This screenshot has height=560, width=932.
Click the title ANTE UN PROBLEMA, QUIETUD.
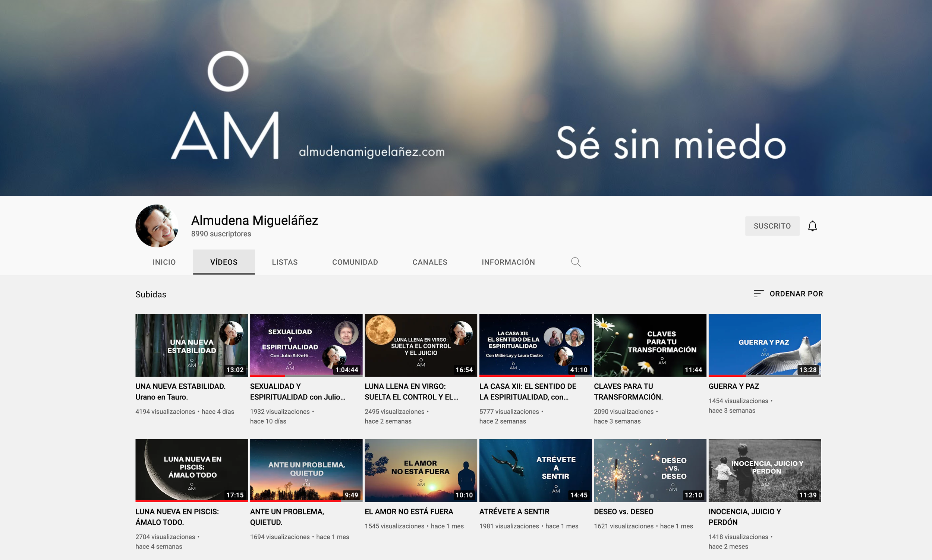[287, 517]
